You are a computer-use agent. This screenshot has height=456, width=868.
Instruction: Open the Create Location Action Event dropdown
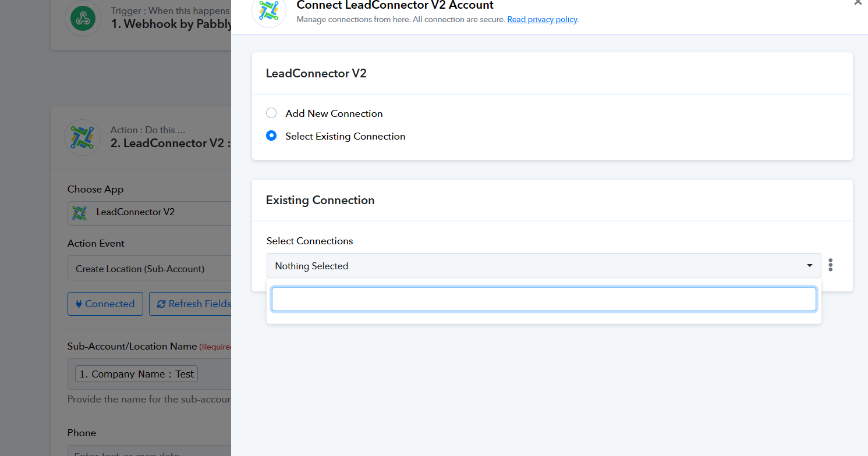pos(149,268)
